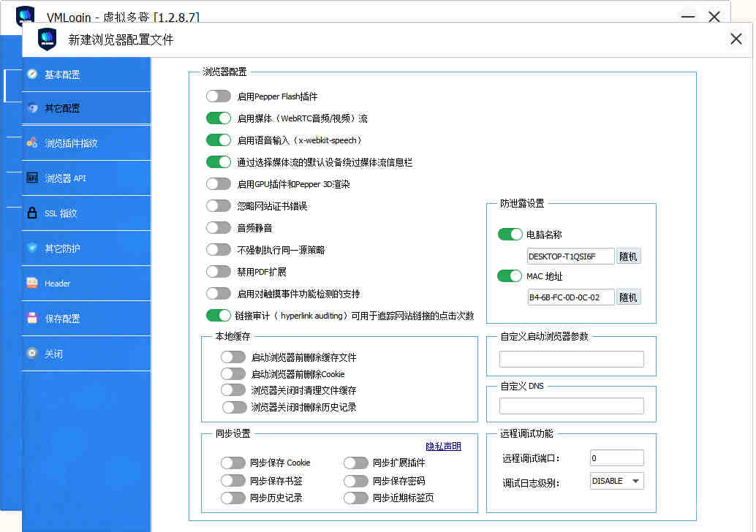Toggle MAC 地址 protection switch
Viewport: 756px width, 532px height.
[510, 276]
